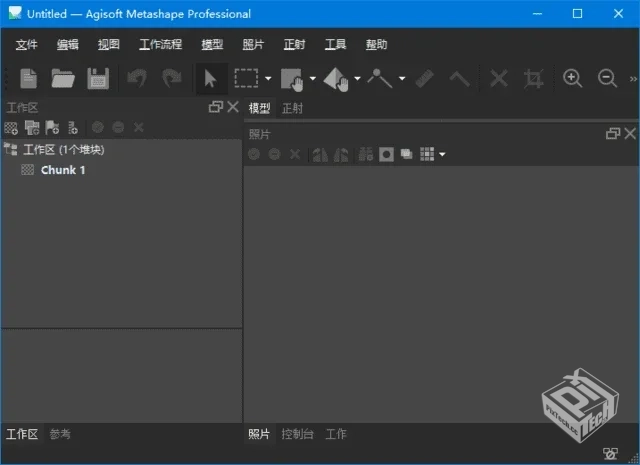Click the Zoom out magnifier icon
The height and width of the screenshot is (465, 640).
tap(607, 78)
